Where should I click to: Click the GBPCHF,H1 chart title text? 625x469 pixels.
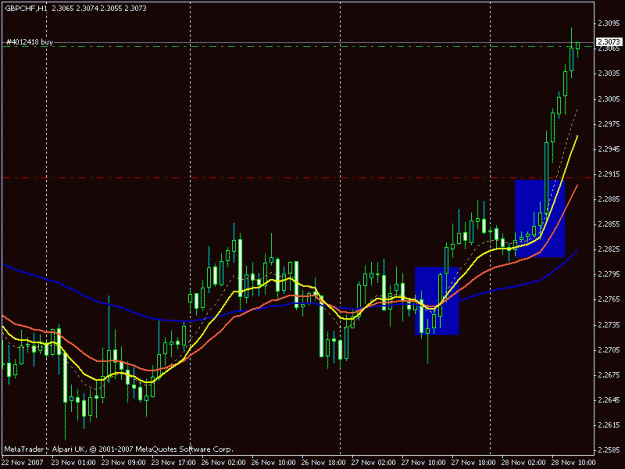26,8
